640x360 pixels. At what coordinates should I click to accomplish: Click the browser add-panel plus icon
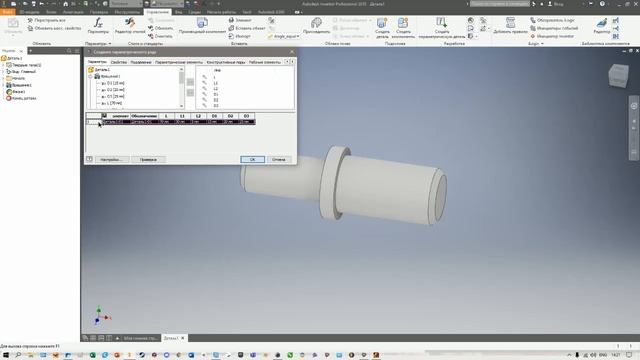tap(30, 51)
